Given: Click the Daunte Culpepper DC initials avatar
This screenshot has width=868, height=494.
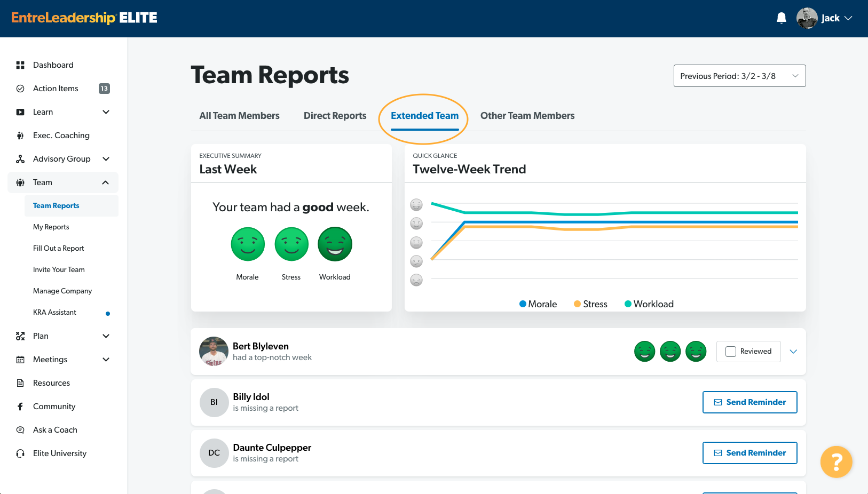Looking at the screenshot, I should pos(214,453).
